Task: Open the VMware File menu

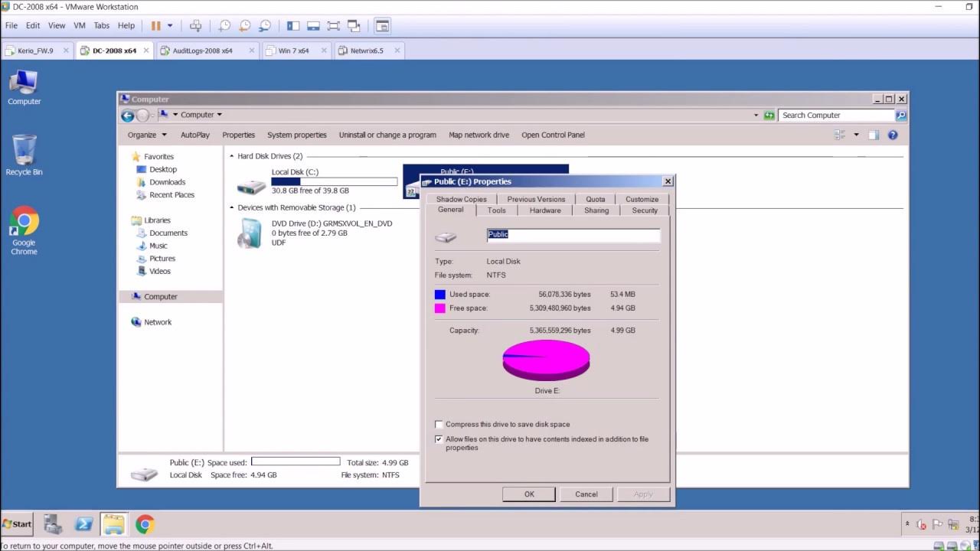Action: (11, 25)
